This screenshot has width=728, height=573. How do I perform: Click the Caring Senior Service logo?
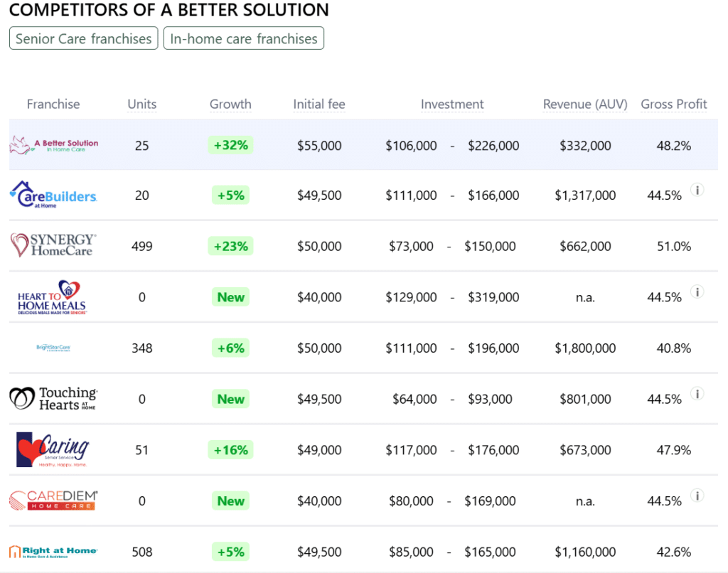click(x=53, y=449)
